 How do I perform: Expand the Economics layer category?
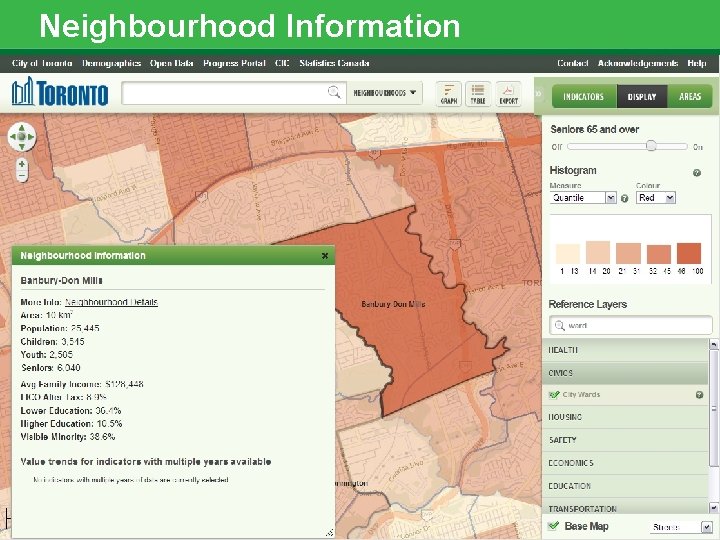(x=625, y=463)
